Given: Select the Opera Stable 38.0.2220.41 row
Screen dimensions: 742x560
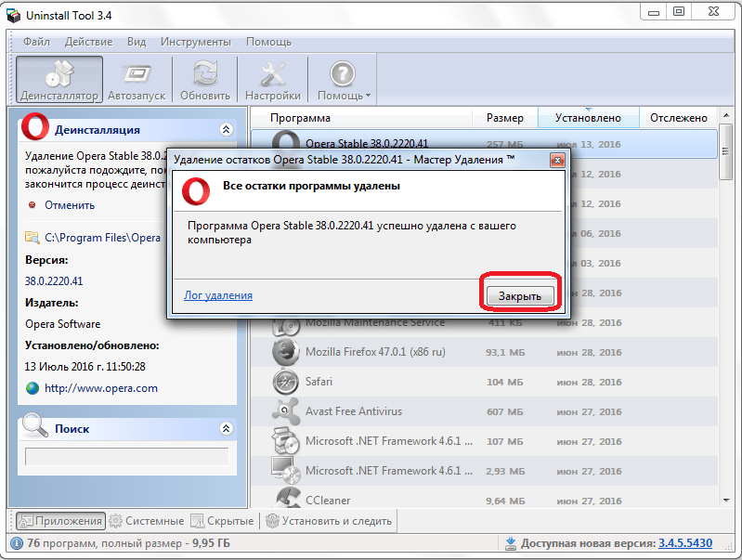Looking at the screenshot, I should (x=484, y=144).
